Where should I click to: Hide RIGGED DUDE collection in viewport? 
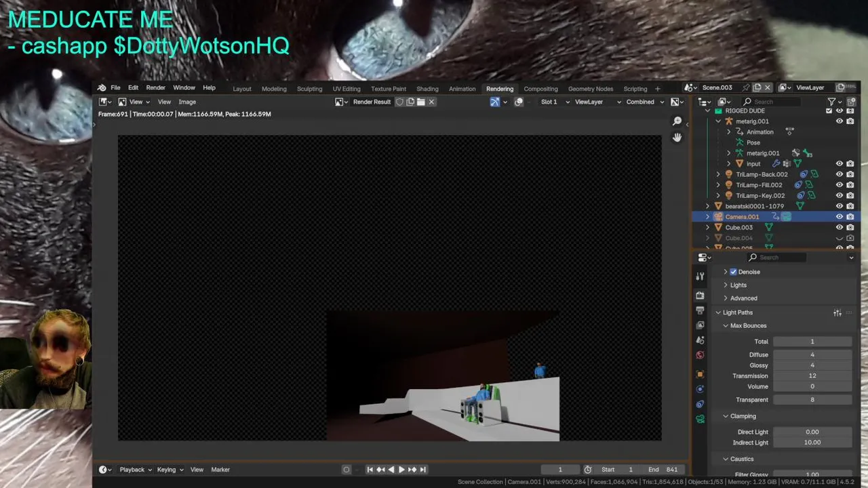[840, 110]
